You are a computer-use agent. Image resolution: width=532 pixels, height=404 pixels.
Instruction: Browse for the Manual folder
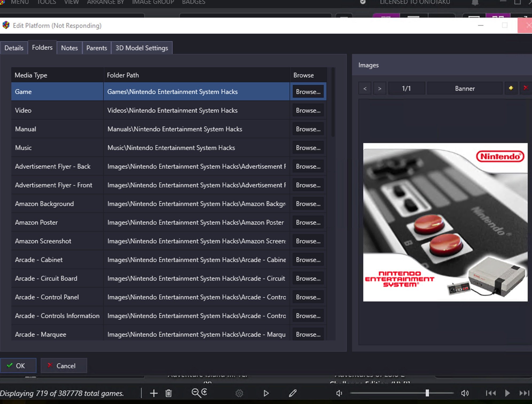tap(308, 129)
